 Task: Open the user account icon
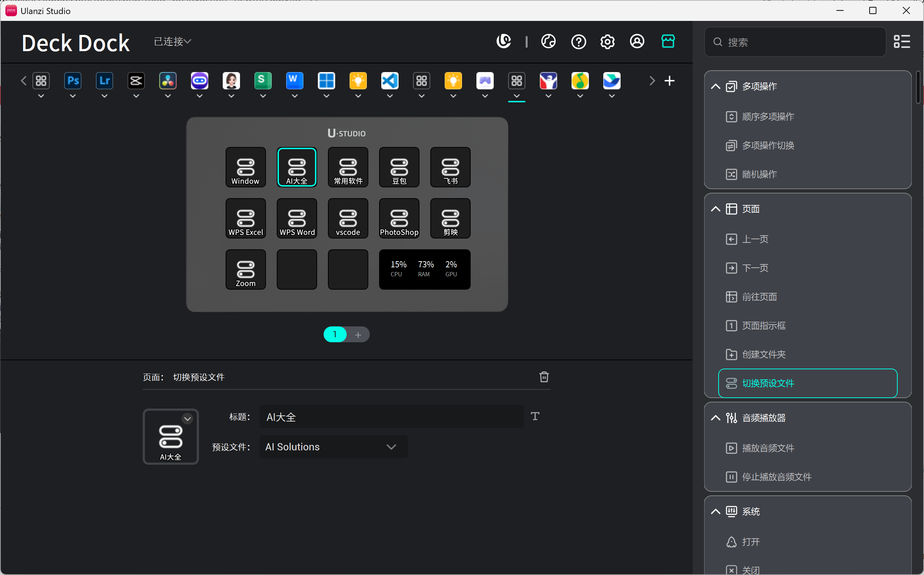pos(637,41)
